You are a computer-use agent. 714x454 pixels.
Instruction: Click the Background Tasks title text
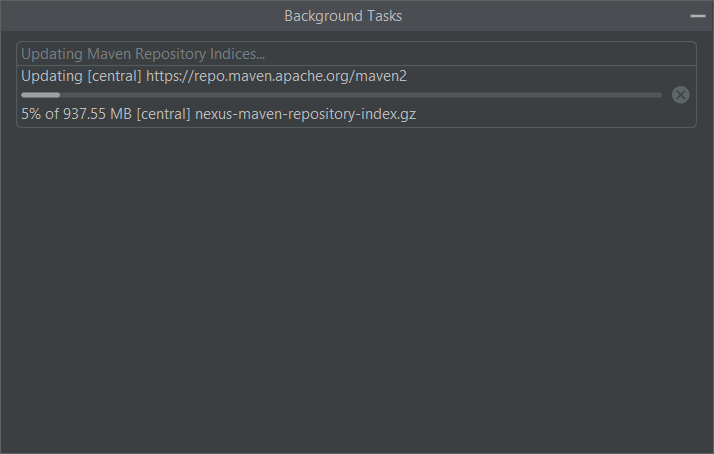point(343,16)
